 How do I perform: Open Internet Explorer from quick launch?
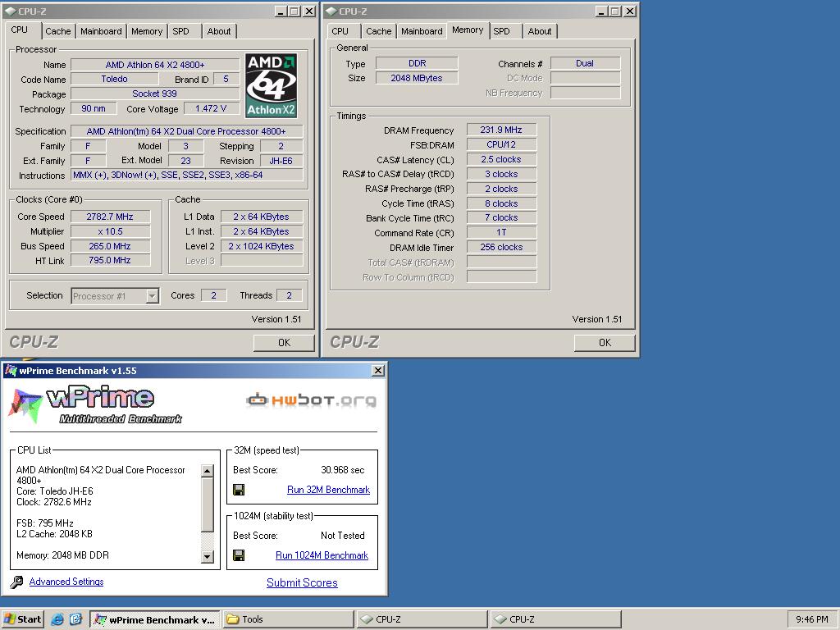pyautogui.click(x=57, y=619)
